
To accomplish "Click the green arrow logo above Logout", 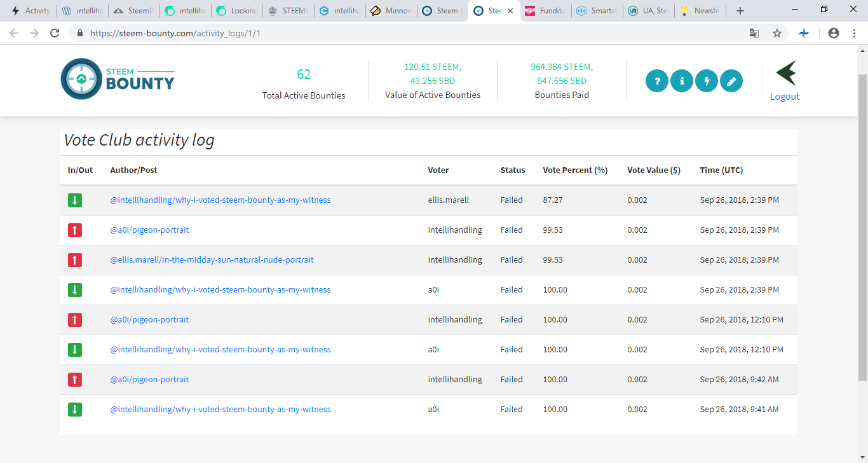I will 785,73.
